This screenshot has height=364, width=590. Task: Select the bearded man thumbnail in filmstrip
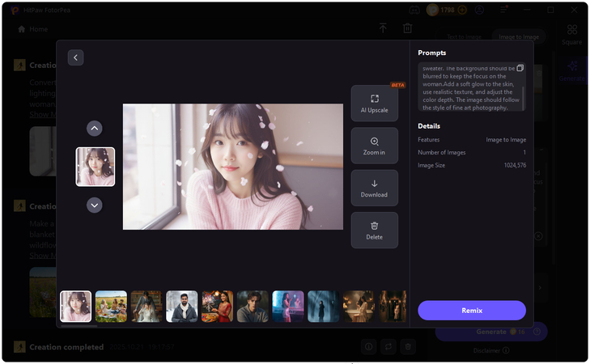click(x=181, y=307)
